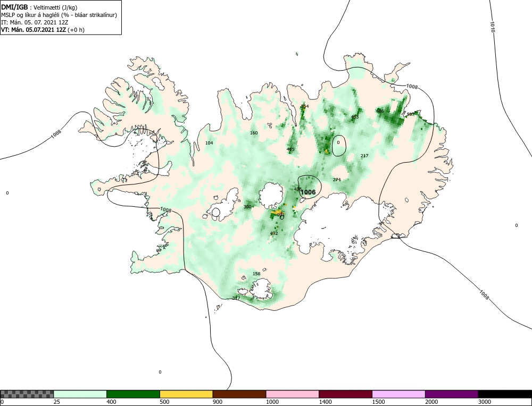The image size is (532, 406).
Task: Click the yellow 500–900 legend swatch
Action: click(186, 394)
